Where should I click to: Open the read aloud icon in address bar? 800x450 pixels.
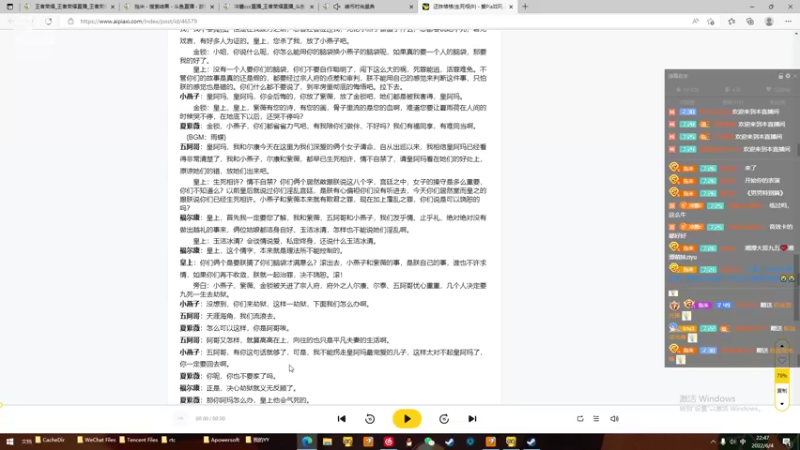coord(695,21)
